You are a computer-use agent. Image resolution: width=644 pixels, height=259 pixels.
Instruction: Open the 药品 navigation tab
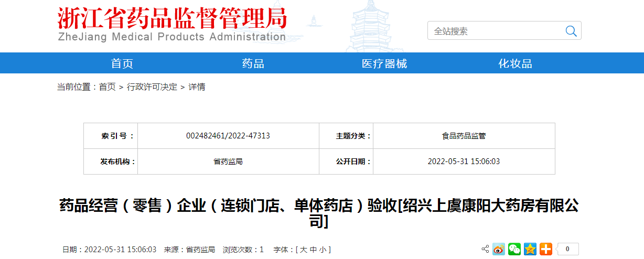click(253, 63)
